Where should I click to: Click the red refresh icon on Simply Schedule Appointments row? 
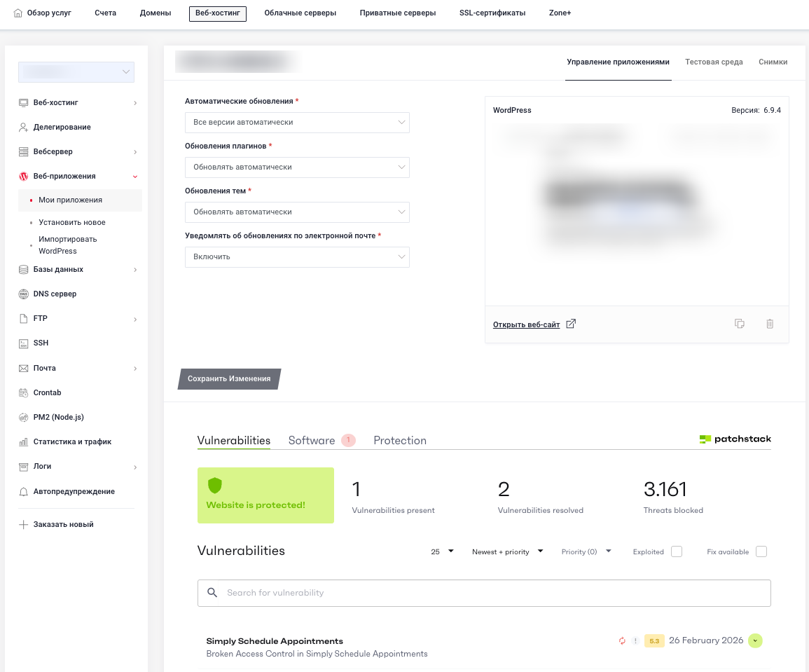tap(622, 641)
